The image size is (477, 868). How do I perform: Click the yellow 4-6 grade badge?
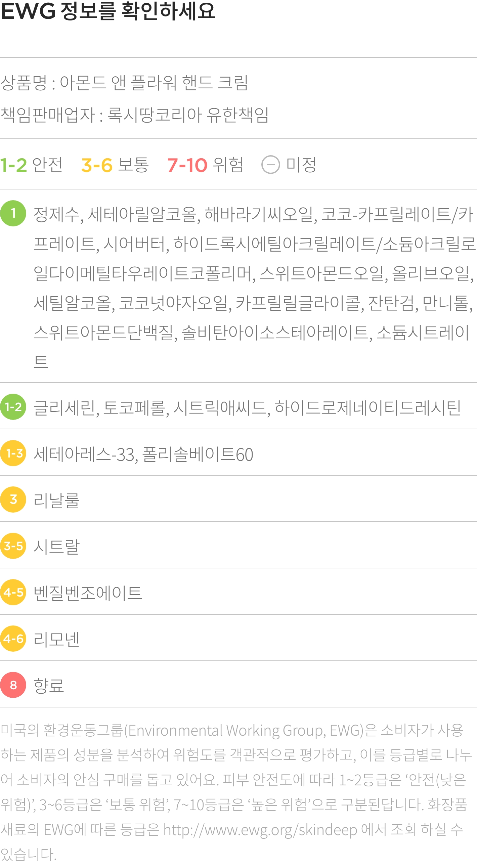(x=13, y=639)
